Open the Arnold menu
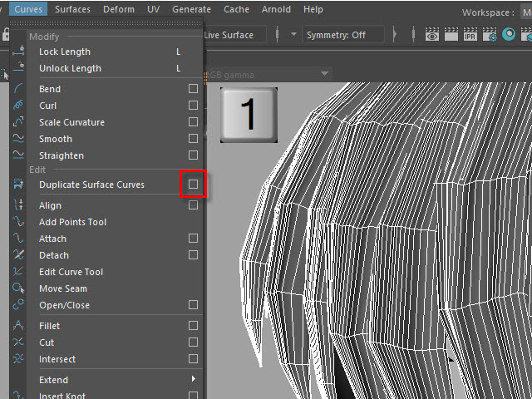This screenshot has height=399, width=532. [276, 9]
